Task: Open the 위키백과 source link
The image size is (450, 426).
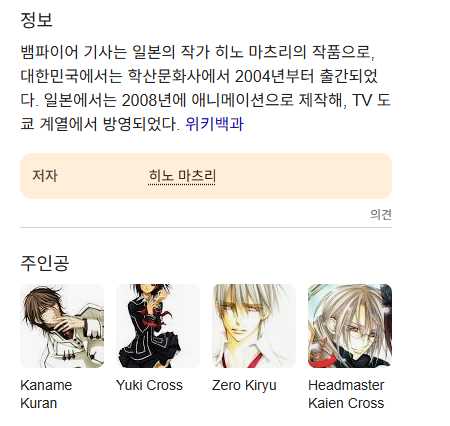Action: (215, 124)
